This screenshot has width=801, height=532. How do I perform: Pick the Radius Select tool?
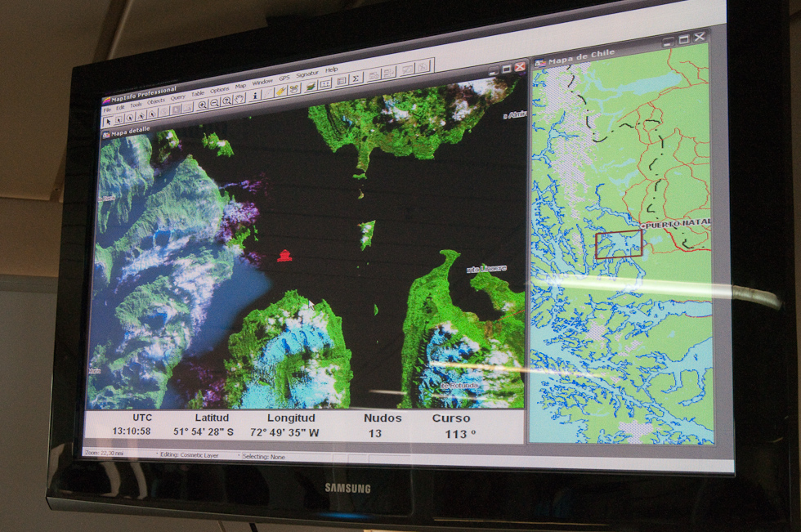pyautogui.click(x=129, y=117)
